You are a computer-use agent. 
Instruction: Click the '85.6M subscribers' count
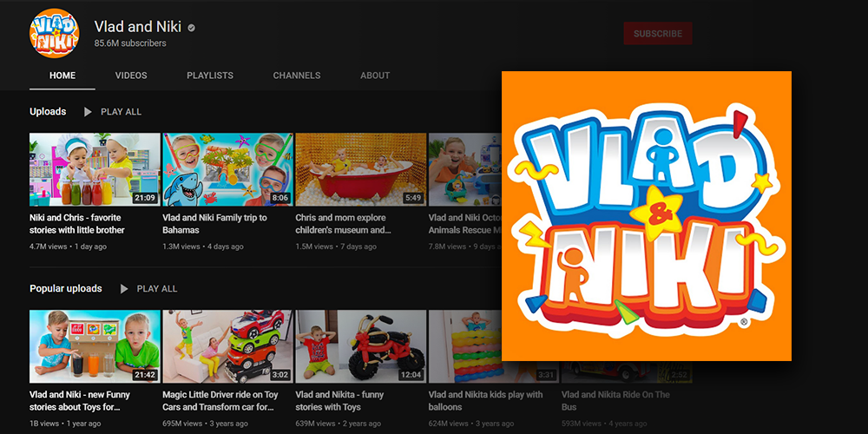[x=130, y=43]
